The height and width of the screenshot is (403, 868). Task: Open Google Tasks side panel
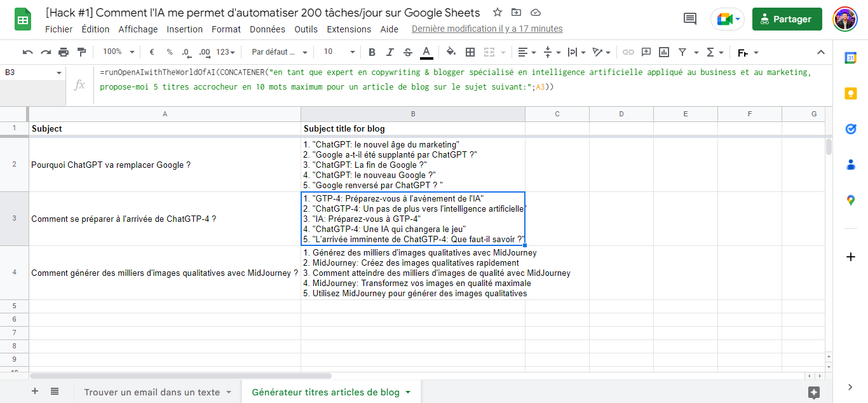coord(851,129)
